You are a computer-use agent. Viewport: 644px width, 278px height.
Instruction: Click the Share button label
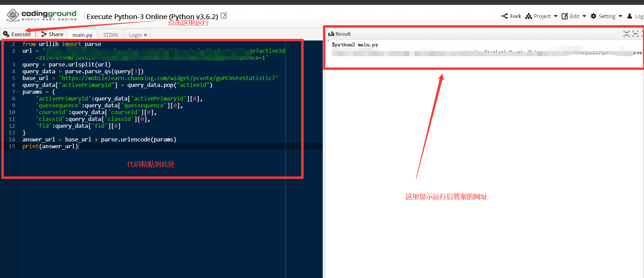pos(56,34)
